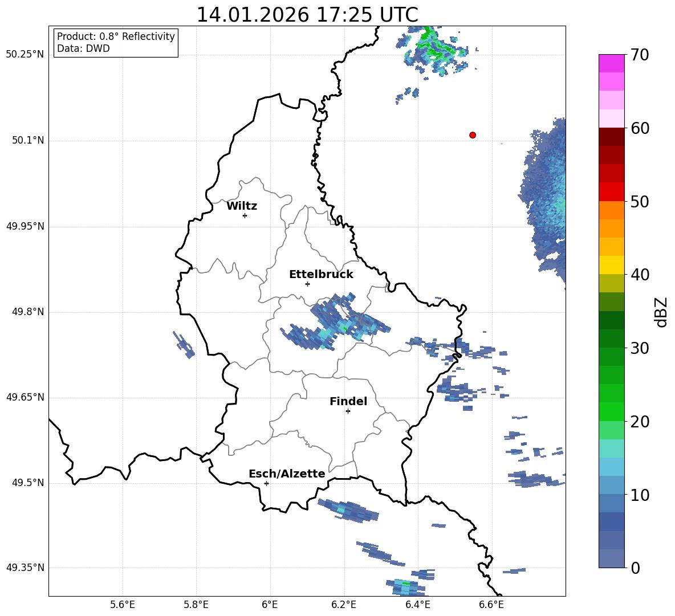The height and width of the screenshot is (616, 675).
Task: Click the radar echo between Ettelbruck and Findel
Action: (x=336, y=323)
